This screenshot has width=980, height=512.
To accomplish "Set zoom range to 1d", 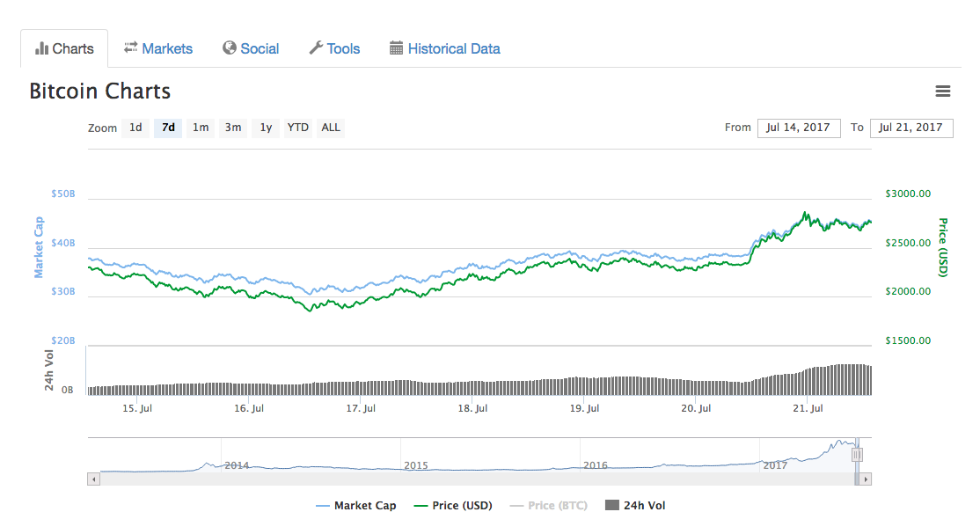I will [135, 128].
